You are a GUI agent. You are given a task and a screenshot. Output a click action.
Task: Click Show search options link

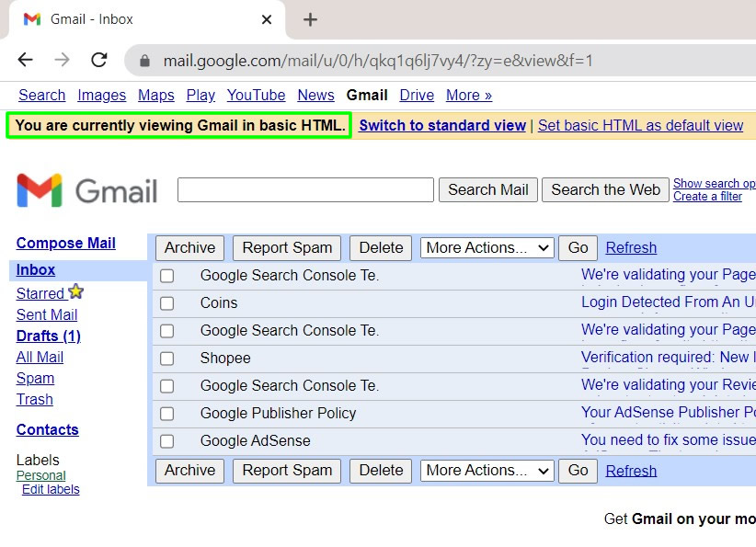point(715,184)
